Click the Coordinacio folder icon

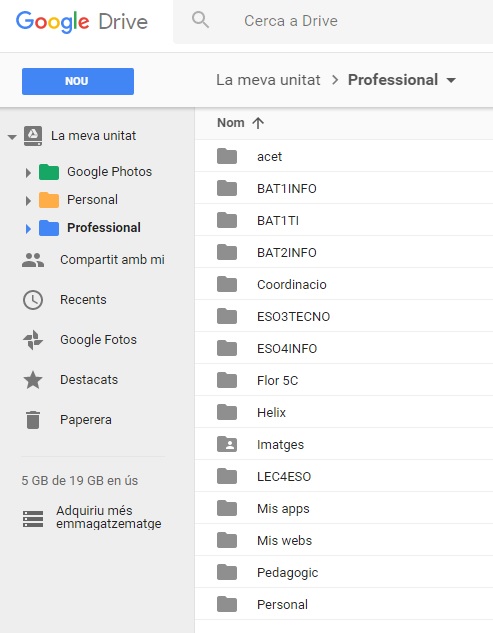227,284
